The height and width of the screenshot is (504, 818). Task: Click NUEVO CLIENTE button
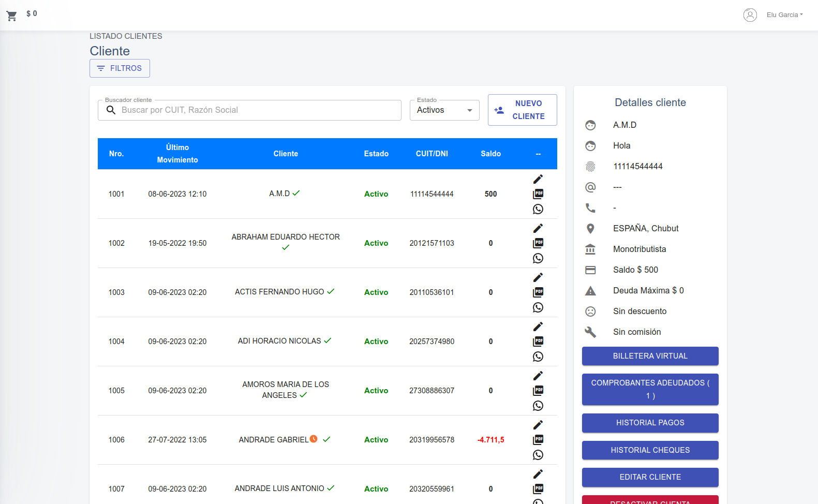tap(523, 110)
